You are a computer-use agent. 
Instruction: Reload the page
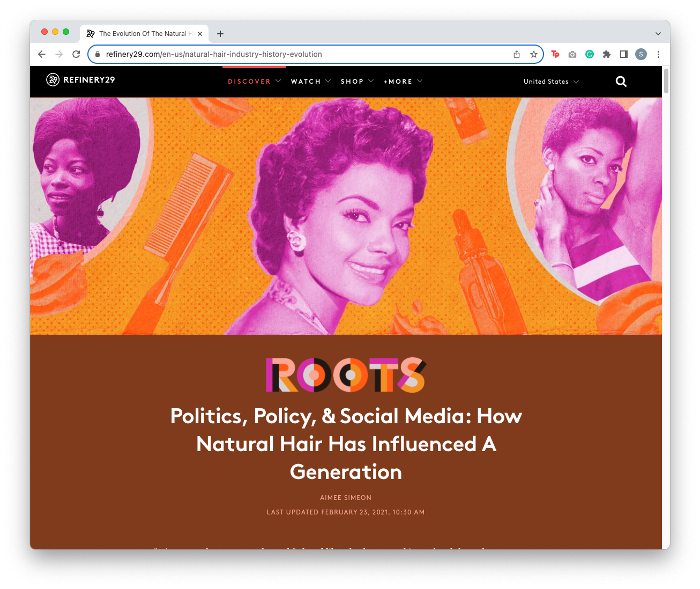[76, 54]
